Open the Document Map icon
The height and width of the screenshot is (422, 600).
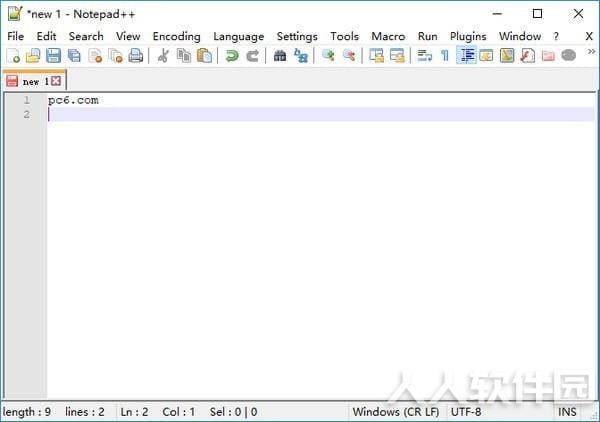point(507,56)
